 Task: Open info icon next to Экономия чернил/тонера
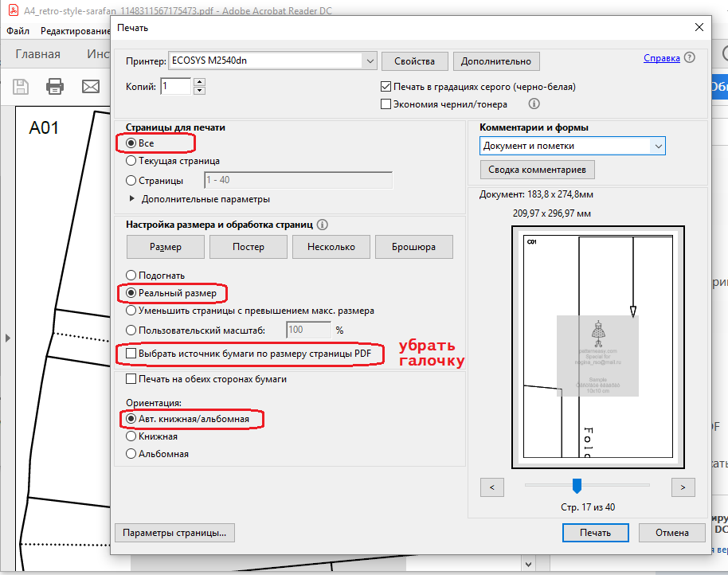pos(534,104)
